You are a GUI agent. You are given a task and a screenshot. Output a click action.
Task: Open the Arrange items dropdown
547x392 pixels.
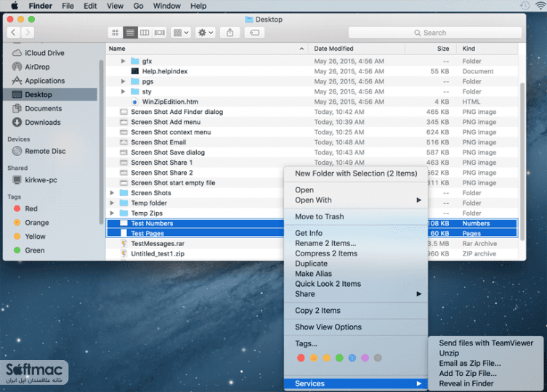(x=181, y=33)
